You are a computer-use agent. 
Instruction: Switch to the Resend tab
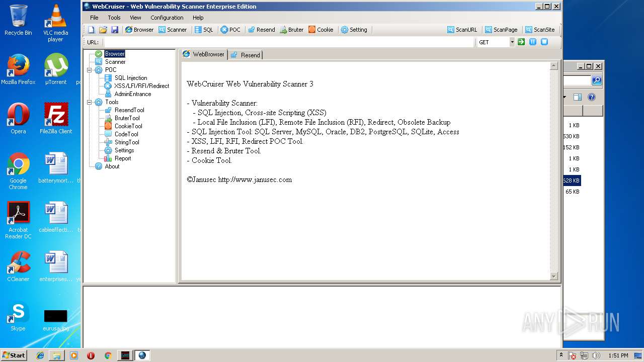pos(246,55)
